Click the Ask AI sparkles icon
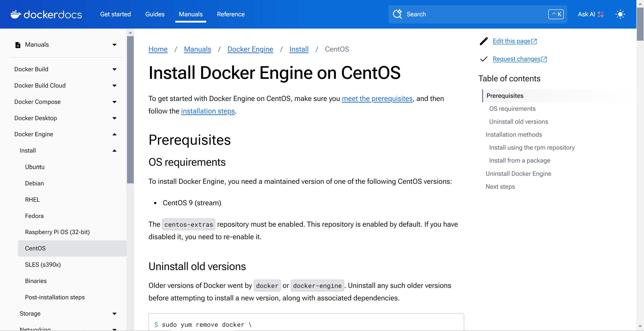The width and height of the screenshot is (644, 331). (x=600, y=14)
